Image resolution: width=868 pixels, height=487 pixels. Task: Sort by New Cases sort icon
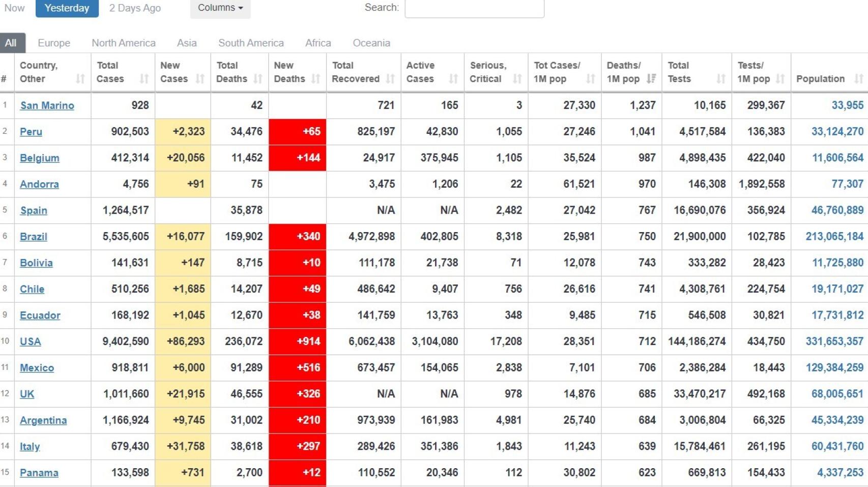[x=200, y=79]
